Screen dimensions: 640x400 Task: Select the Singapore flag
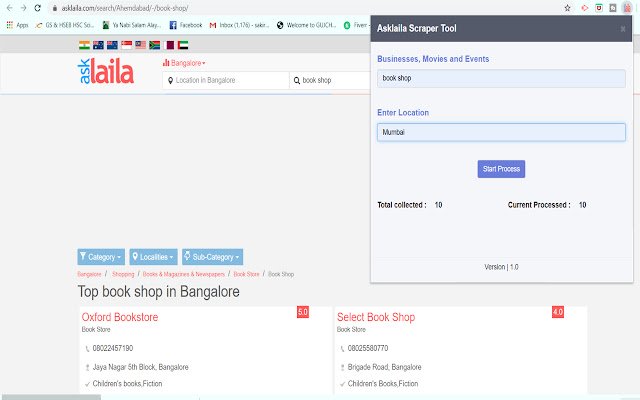click(x=127, y=45)
